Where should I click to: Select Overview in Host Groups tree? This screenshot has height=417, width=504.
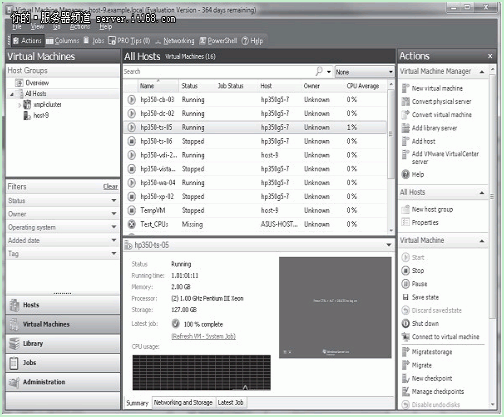point(37,83)
